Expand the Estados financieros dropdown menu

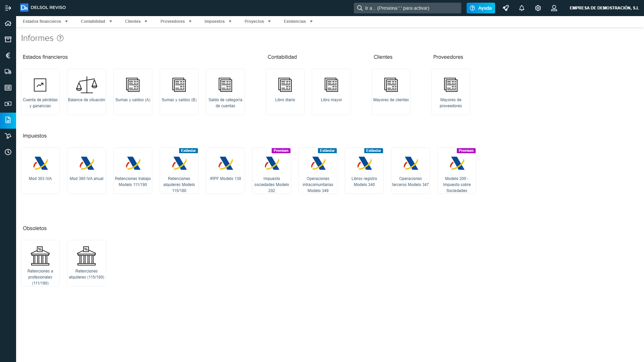coord(45,21)
